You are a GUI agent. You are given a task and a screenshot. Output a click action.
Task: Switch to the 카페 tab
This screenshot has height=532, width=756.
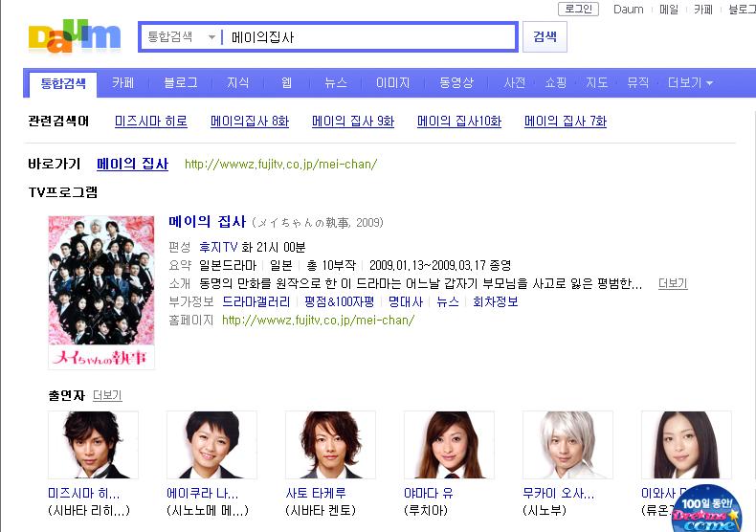coord(122,83)
